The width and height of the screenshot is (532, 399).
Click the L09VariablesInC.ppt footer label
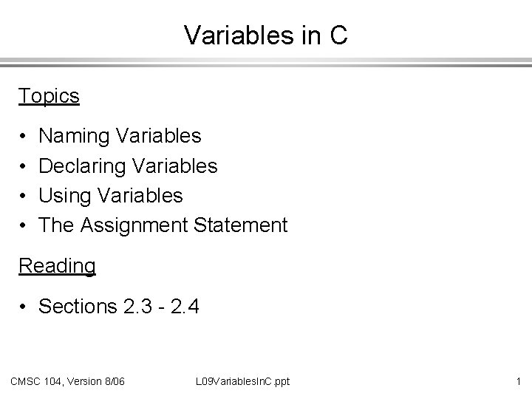(242, 381)
